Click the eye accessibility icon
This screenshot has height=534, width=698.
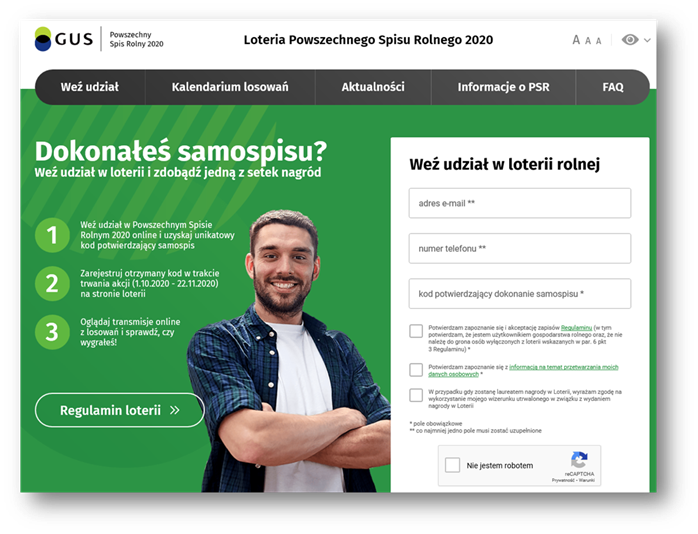tap(629, 40)
